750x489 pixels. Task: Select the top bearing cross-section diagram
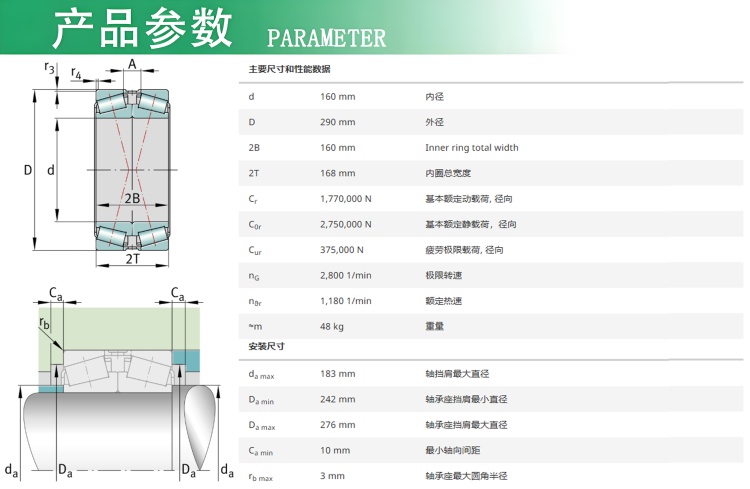click(131, 170)
